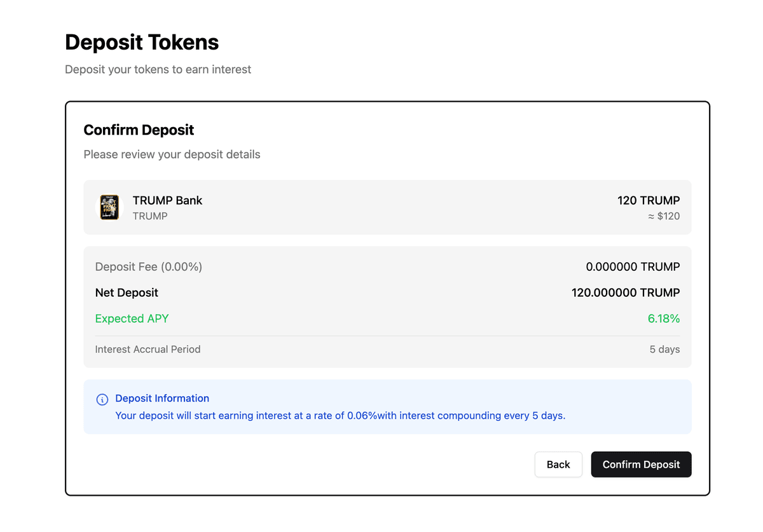
Task: Click the Interest Accrual Period label
Action: (x=148, y=350)
